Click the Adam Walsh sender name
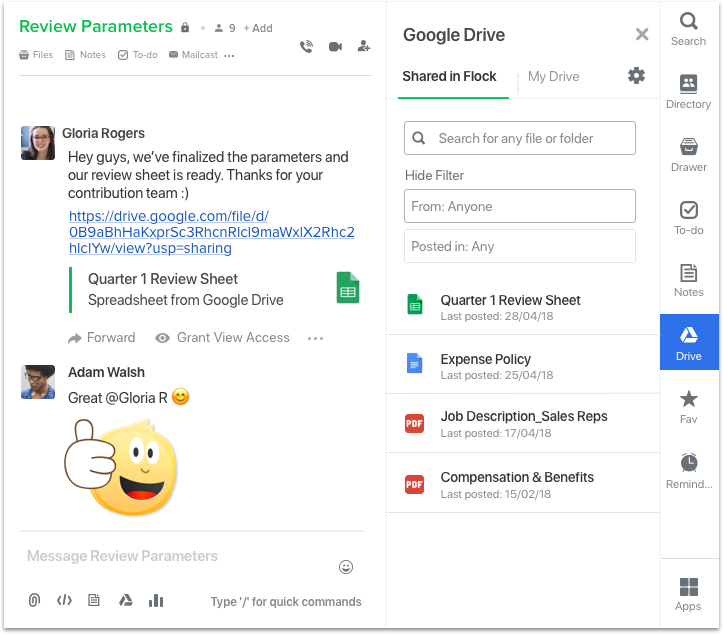Screen dimensions: 723x634 tap(106, 372)
